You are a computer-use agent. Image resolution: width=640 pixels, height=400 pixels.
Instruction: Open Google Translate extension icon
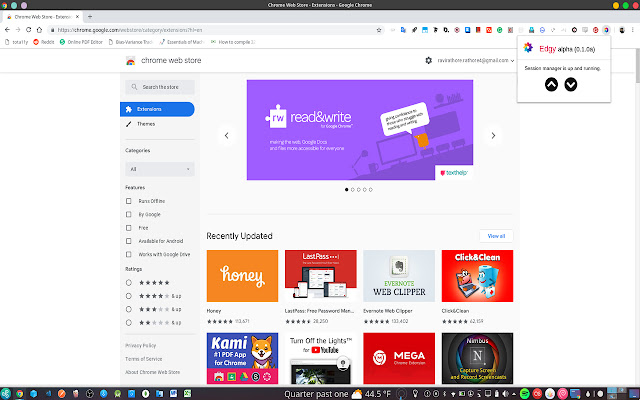point(403,30)
